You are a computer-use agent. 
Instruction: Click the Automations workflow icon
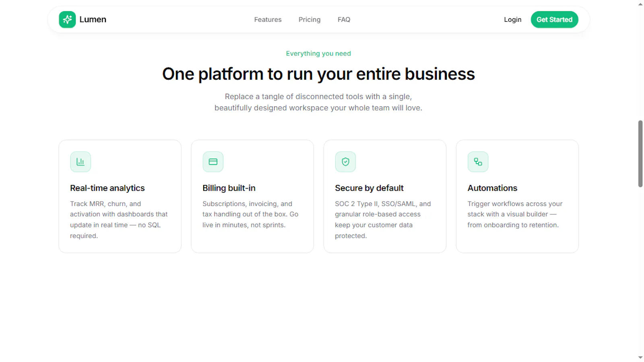click(478, 162)
